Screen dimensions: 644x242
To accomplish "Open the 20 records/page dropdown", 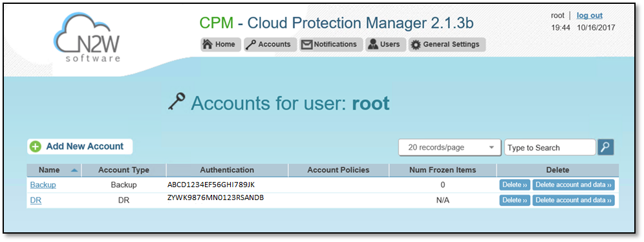I will [x=450, y=148].
